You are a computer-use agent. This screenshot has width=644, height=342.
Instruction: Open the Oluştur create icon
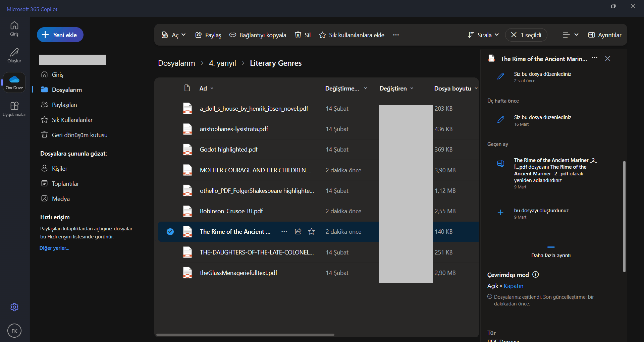click(14, 55)
